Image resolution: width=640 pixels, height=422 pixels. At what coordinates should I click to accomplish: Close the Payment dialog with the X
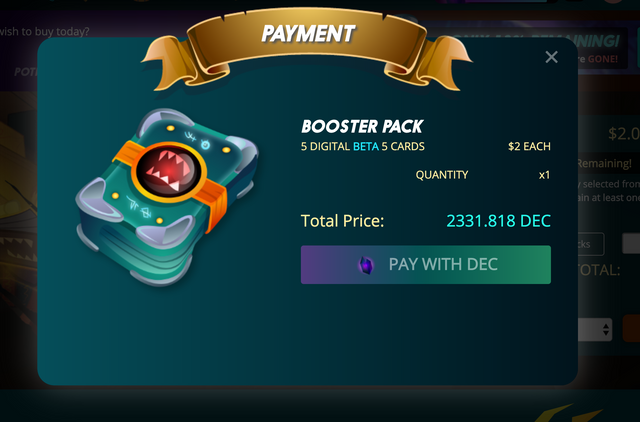[551, 57]
